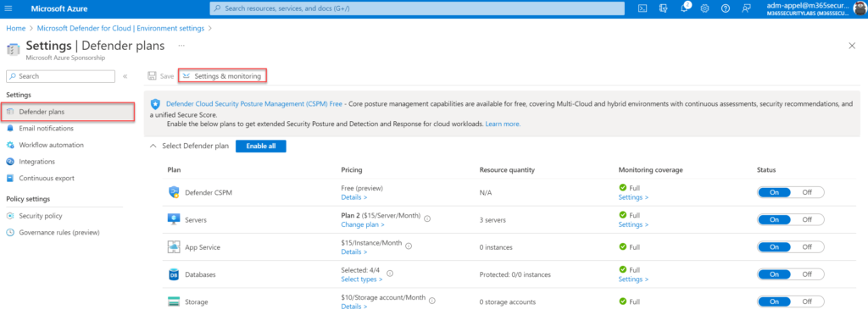
Task: Click the Integrations sidebar icon
Action: click(10, 162)
